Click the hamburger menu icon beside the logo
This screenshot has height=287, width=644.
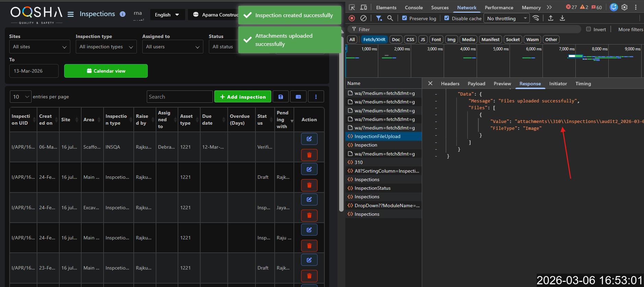(x=71, y=14)
